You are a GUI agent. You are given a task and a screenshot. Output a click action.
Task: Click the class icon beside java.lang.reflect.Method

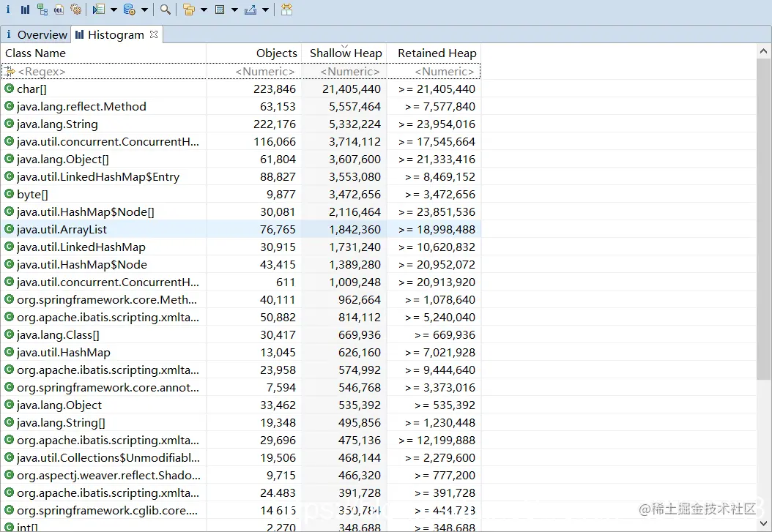[9, 106]
